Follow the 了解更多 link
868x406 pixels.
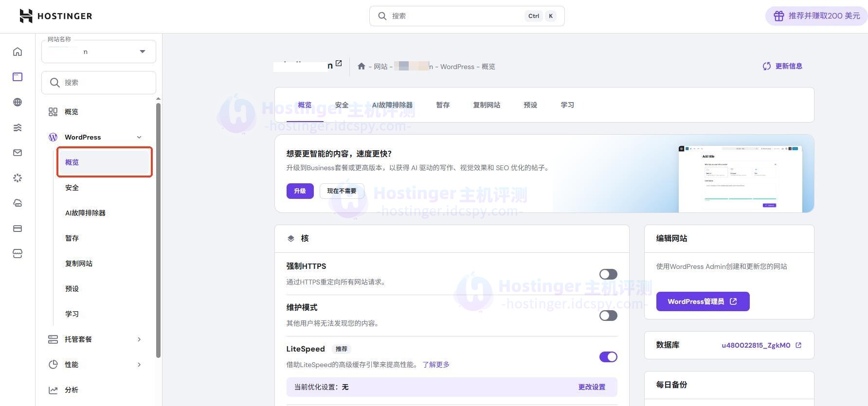pyautogui.click(x=436, y=365)
